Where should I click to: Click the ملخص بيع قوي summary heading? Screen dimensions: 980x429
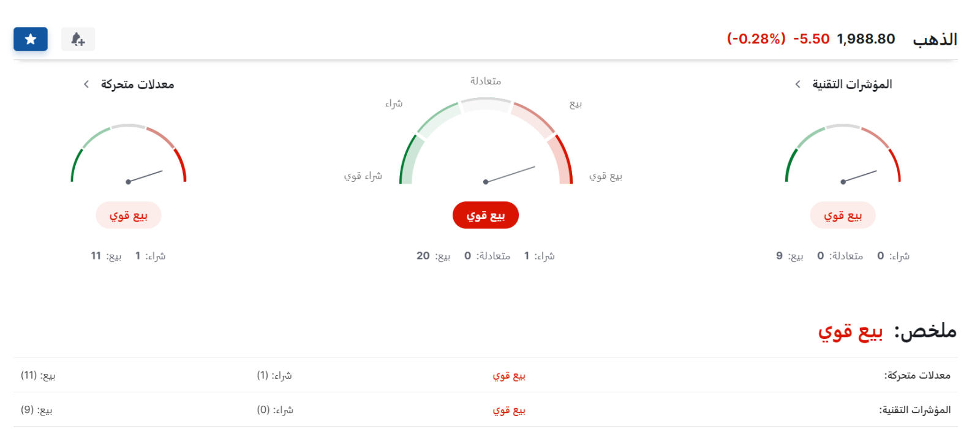(x=887, y=332)
